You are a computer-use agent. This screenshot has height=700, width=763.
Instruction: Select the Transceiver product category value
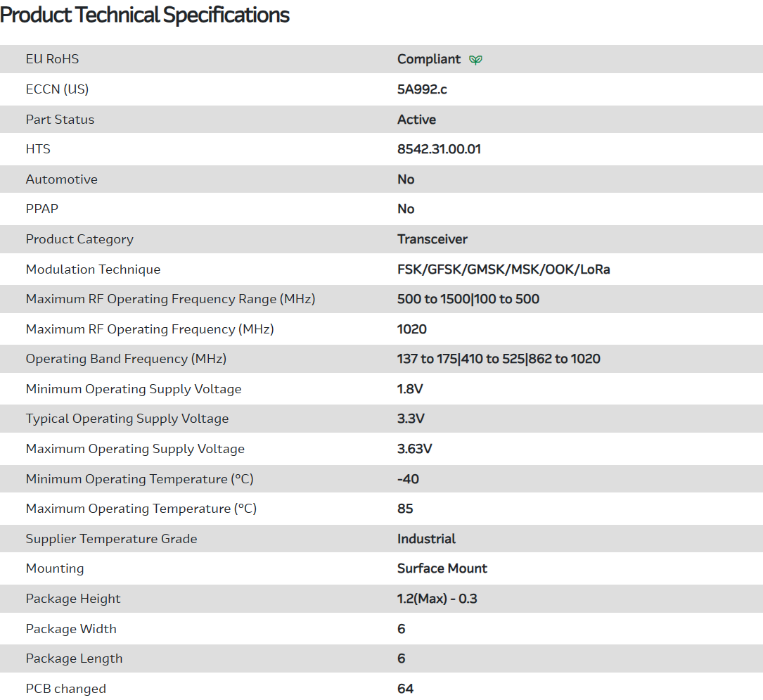point(432,239)
